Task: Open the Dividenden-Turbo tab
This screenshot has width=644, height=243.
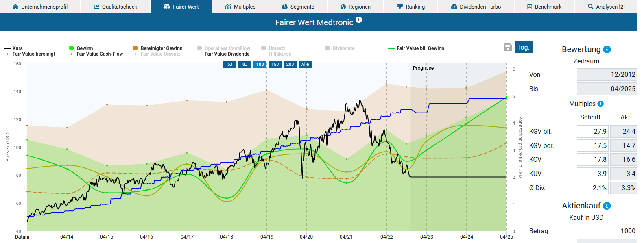Action: [x=476, y=7]
